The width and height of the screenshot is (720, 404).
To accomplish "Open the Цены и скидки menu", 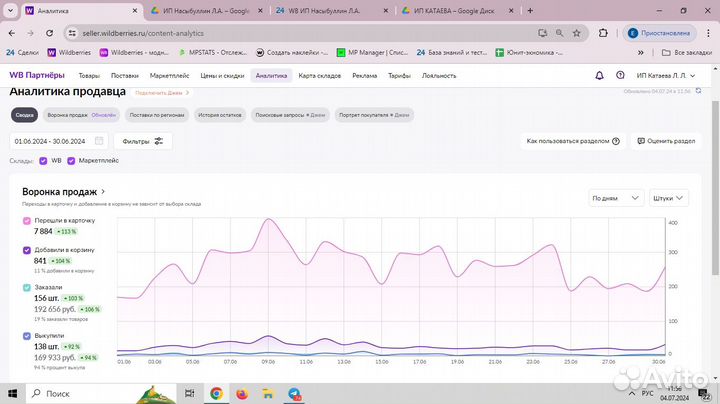I will click(223, 75).
